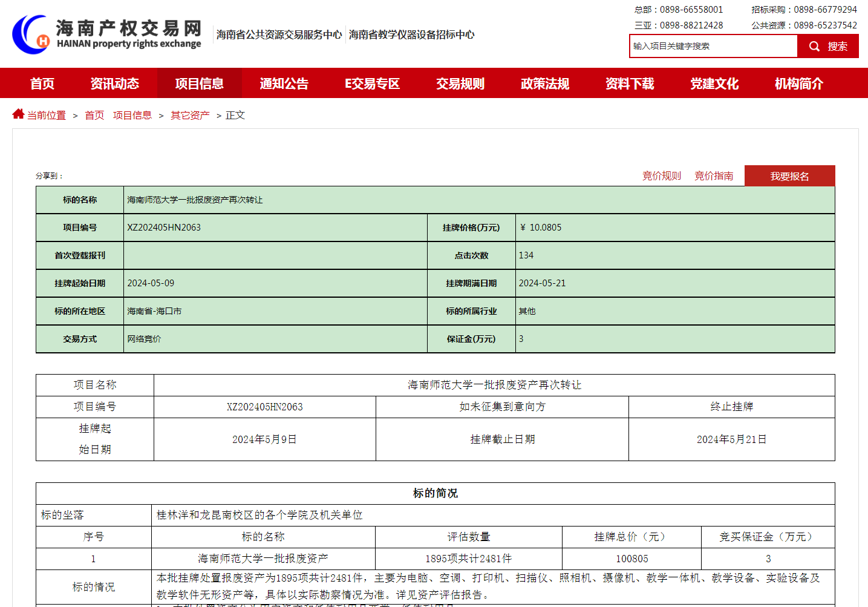The height and width of the screenshot is (607, 868).
Task: Click the 总部 phone number 0898-66558001
Action: pyautogui.click(x=691, y=10)
